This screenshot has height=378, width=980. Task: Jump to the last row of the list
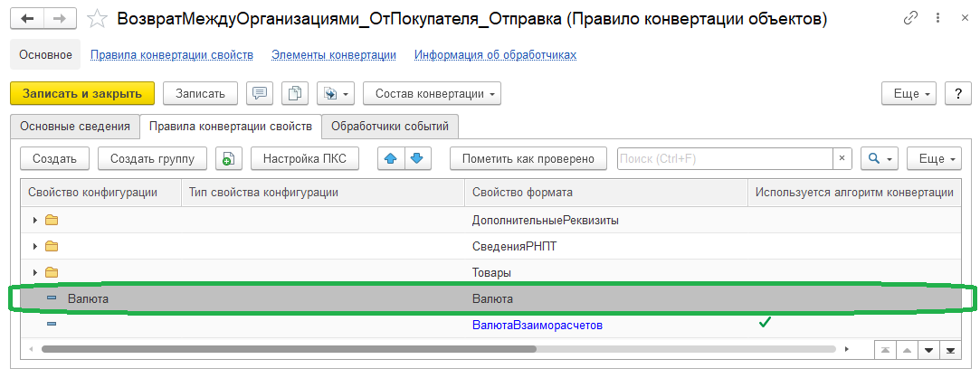tap(951, 350)
